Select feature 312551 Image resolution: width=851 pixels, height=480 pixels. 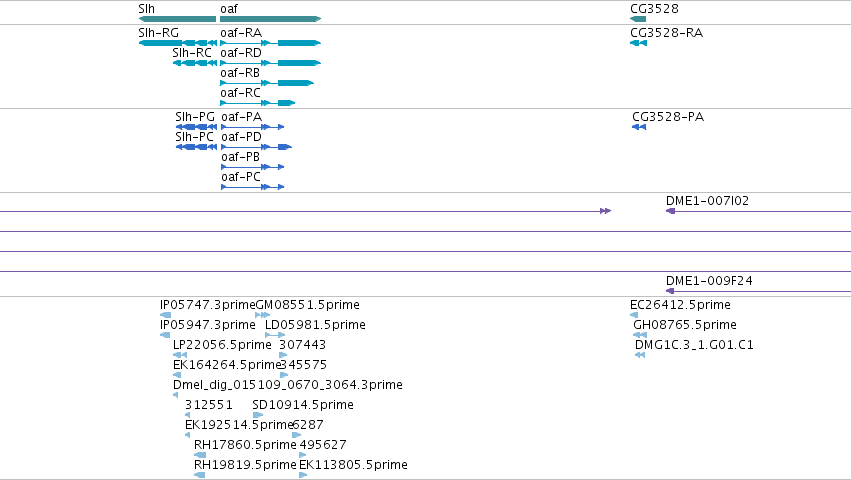[x=187, y=415]
